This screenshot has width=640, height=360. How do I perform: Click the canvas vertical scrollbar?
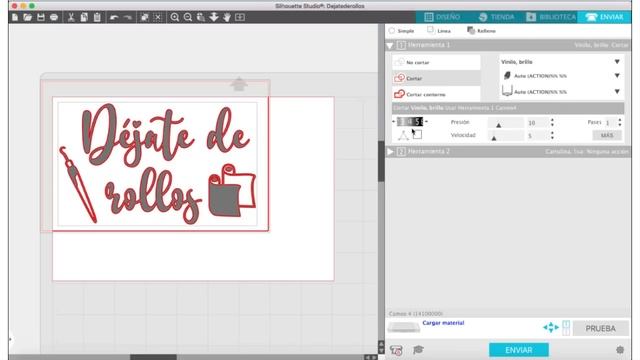point(381,161)
